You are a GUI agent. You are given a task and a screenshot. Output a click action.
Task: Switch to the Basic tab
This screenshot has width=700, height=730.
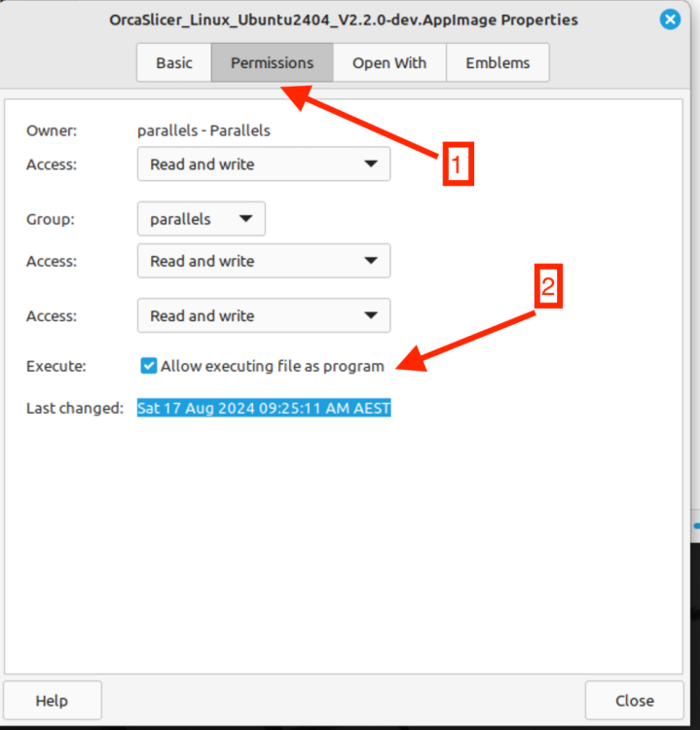click(174, 63)
